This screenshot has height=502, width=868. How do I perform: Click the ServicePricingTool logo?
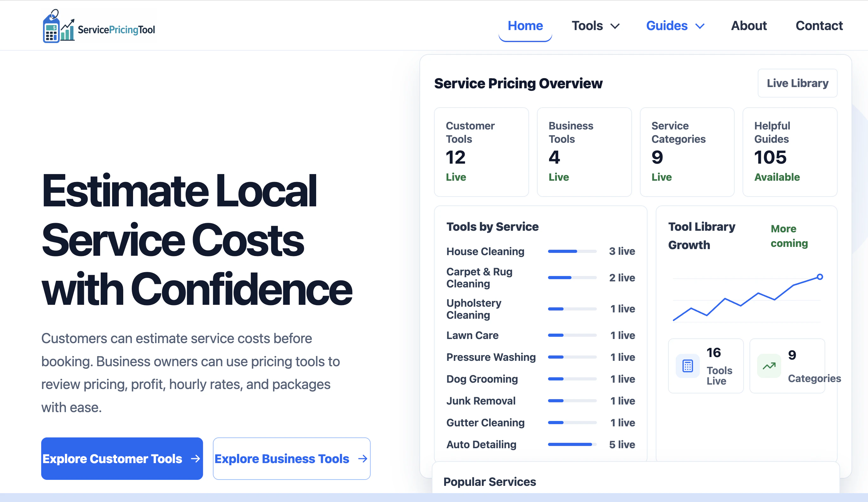(x=99, y=26)
